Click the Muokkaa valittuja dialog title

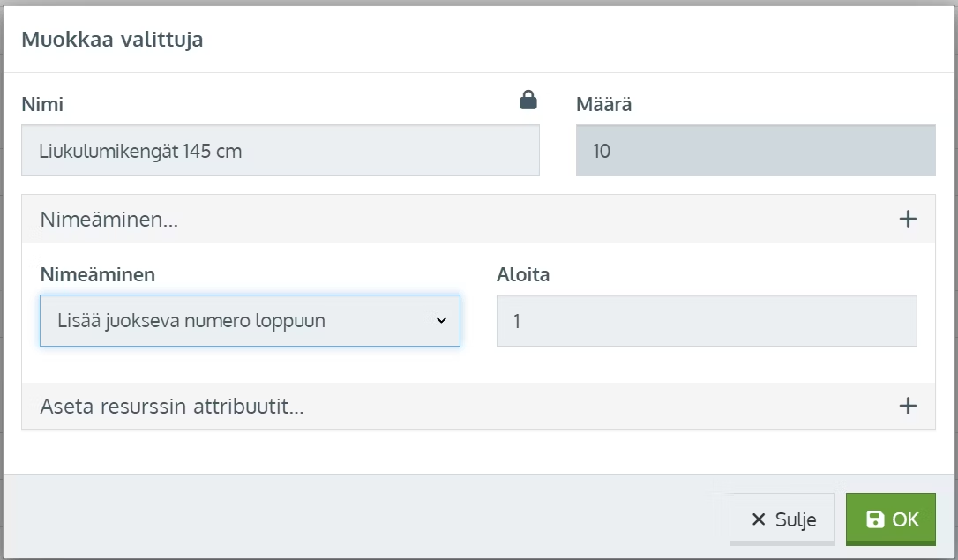tap(112, 40)
